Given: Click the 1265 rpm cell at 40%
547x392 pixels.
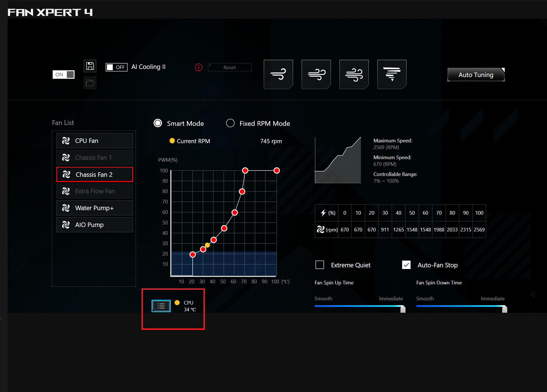Looking at the screenshot, I should click(398, 229).
